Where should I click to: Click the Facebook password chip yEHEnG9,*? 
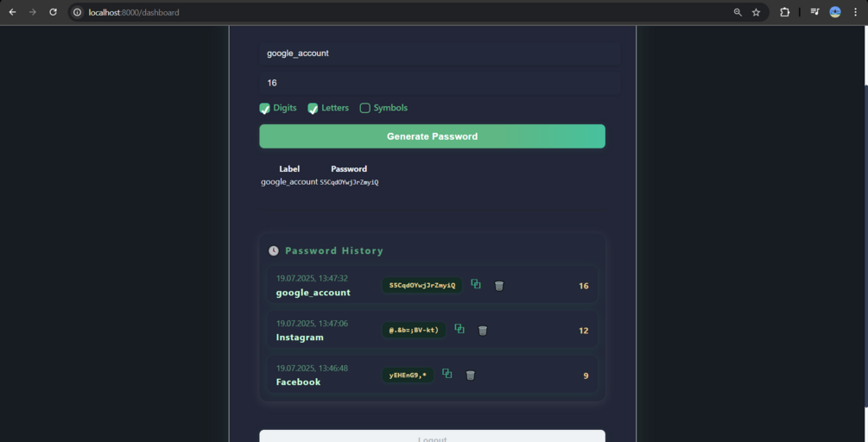click(408, 375)
